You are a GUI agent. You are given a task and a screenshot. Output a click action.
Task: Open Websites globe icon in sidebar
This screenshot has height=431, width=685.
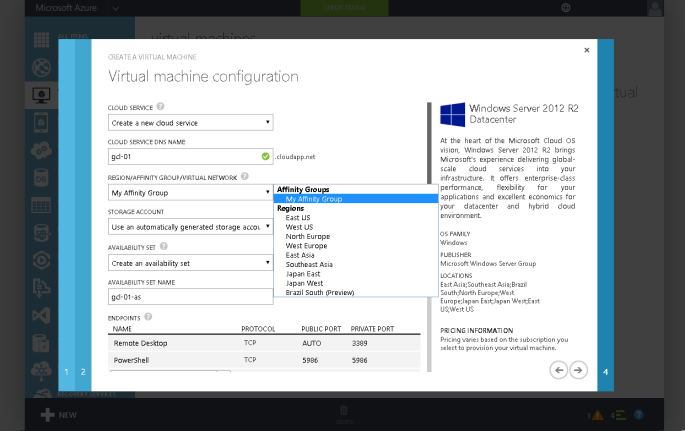click(42, 68)
